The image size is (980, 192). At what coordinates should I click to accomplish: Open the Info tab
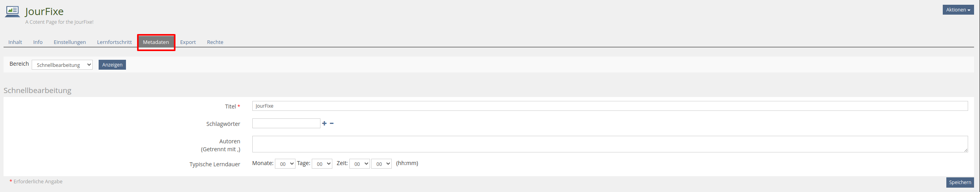pos(38,42)
